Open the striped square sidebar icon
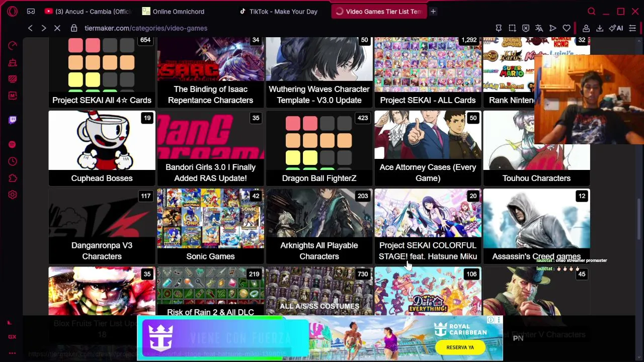This screenshot has height=362, width=644. (x=13, y=79)
